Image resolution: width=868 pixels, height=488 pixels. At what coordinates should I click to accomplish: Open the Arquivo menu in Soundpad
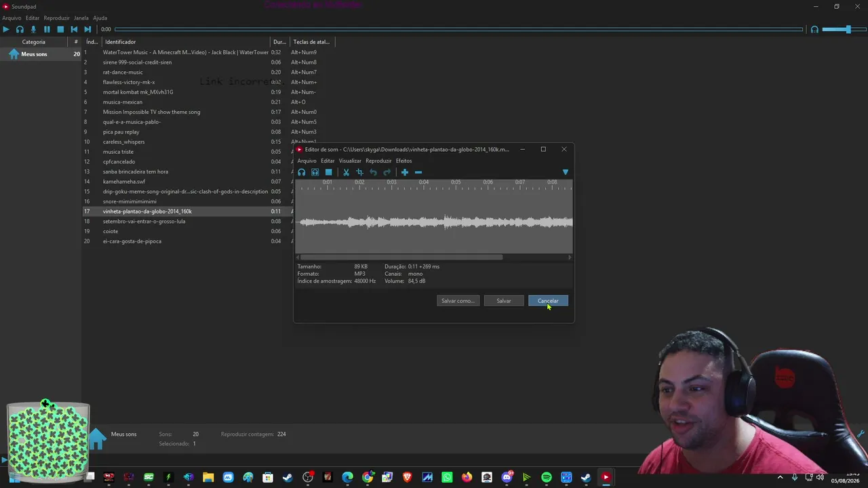pos(12,18)
